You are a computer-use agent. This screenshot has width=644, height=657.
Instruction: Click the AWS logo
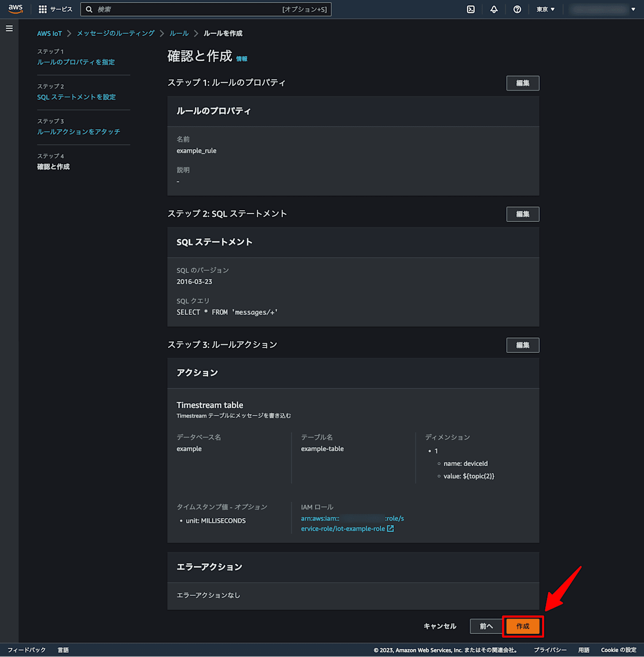[16, 9]
